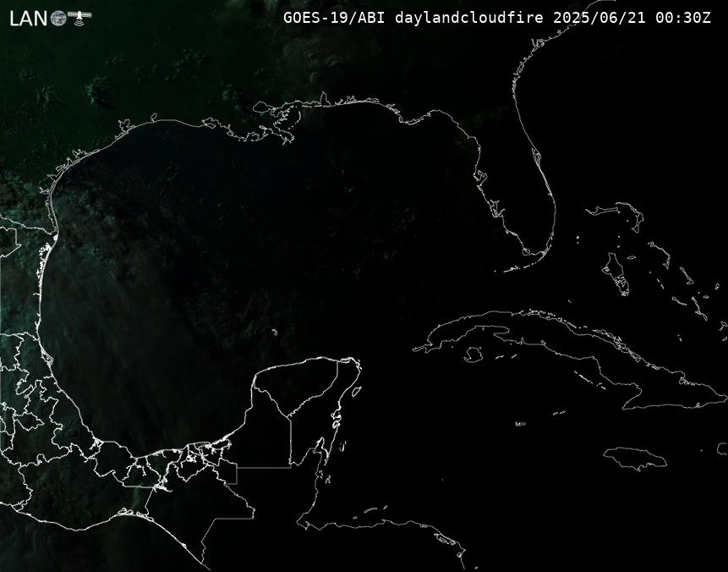This screenshot has width=728, height=572.
Task: Click the satellite icon beside the logo
Action: (x=79, y=16)
